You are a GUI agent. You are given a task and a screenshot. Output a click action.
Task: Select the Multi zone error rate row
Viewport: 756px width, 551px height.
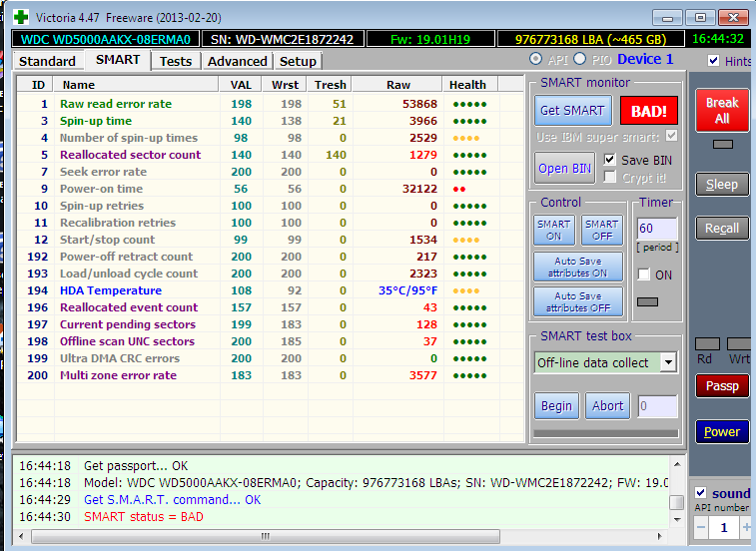pos(270,375)
